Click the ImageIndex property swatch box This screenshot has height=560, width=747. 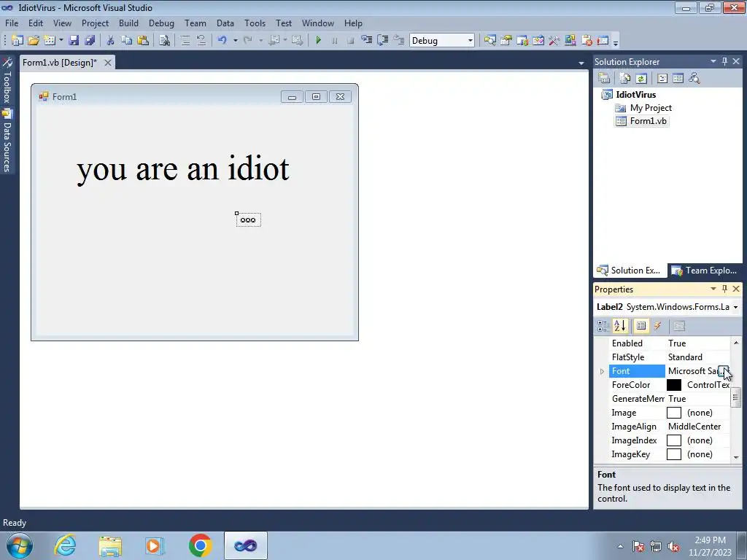674,440
